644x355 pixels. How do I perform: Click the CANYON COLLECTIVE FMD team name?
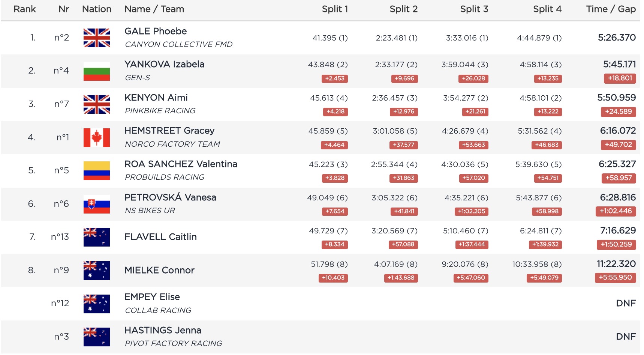coord(178,44)
